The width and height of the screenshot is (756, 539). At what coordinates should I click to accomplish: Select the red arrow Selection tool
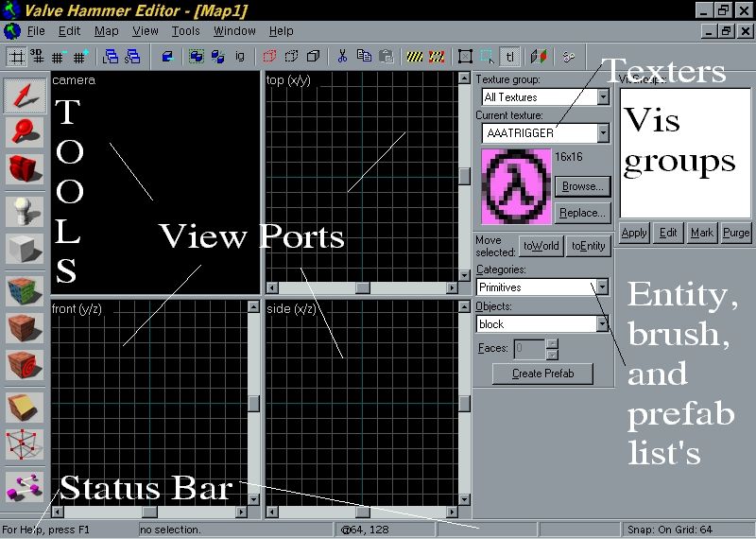pyautogui.click(x=25, y=95)
